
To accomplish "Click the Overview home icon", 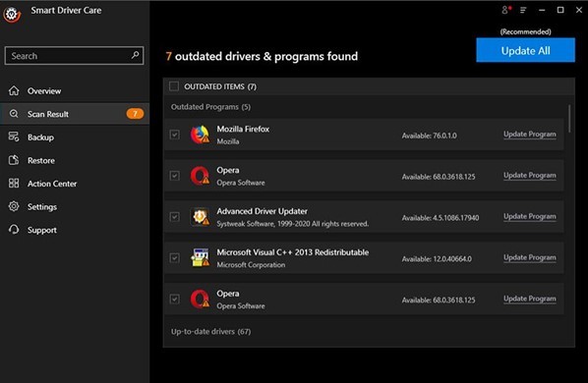I will point(14,90).
